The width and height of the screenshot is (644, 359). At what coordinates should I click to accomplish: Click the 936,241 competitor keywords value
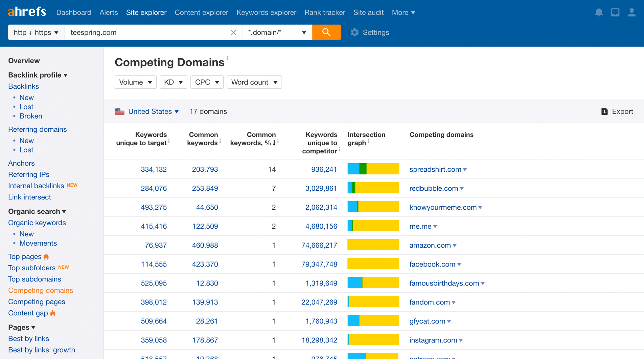pyautogui.click(x=324, y=169)
